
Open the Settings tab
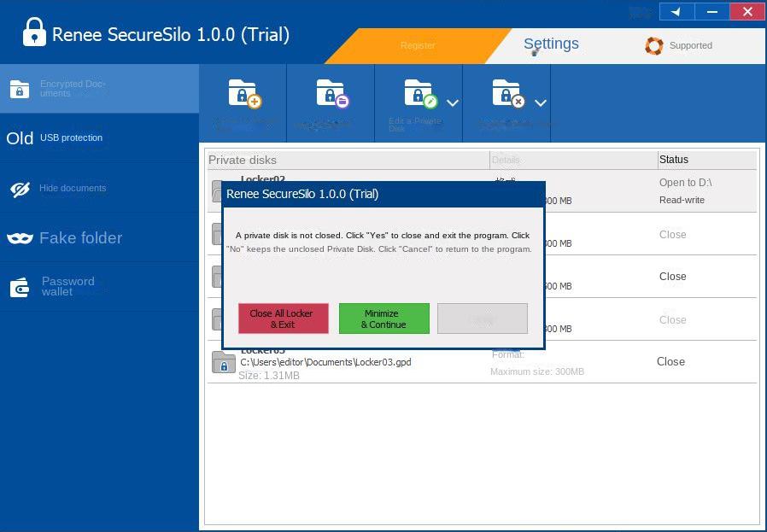pyautogui.click(x=551, y=44)
